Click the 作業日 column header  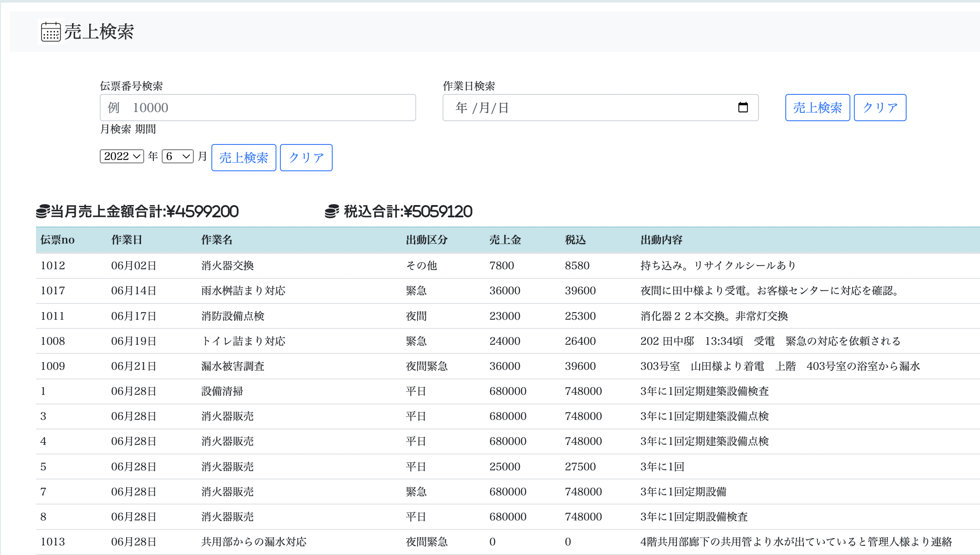tap(127, 240)
